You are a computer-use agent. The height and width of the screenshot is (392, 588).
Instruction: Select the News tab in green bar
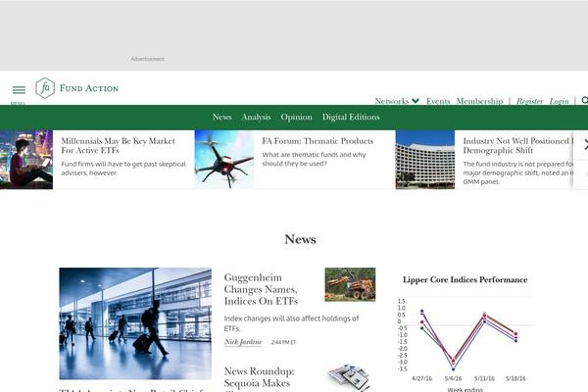(x=222, y=117)
